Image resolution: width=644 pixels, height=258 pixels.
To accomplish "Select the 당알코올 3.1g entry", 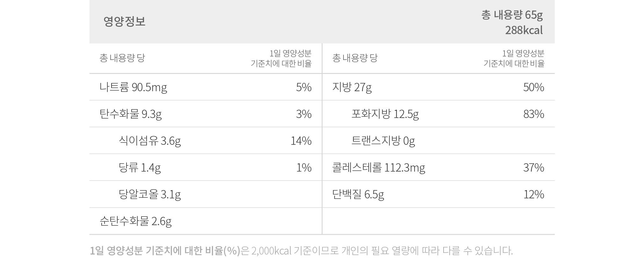I will [x=150, y=194].
